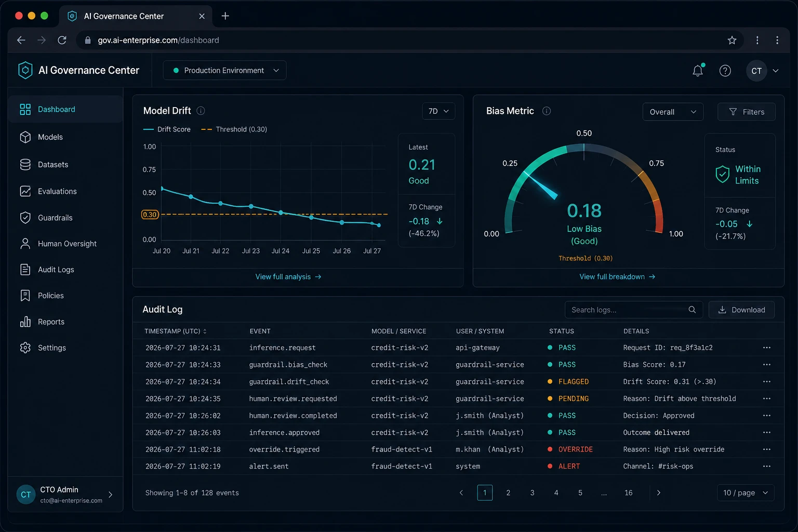Click the Within Limits shield icon
The height and width of the screenshot is (532, 798).
point(722,175)
